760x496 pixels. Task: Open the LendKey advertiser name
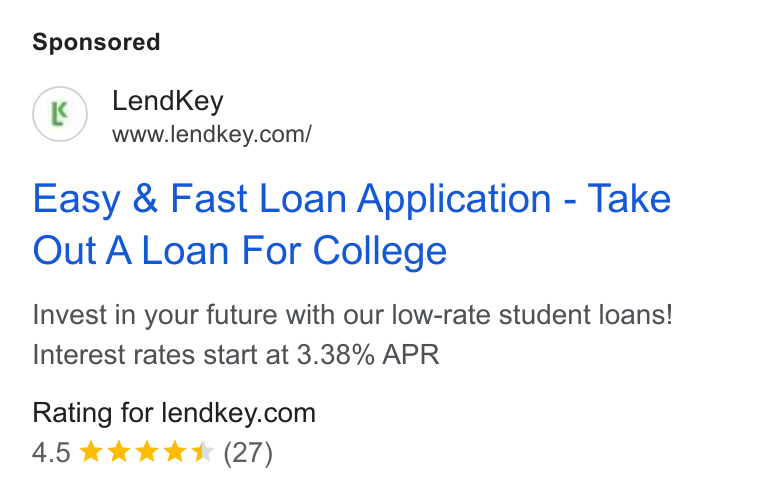click(168, 101)
